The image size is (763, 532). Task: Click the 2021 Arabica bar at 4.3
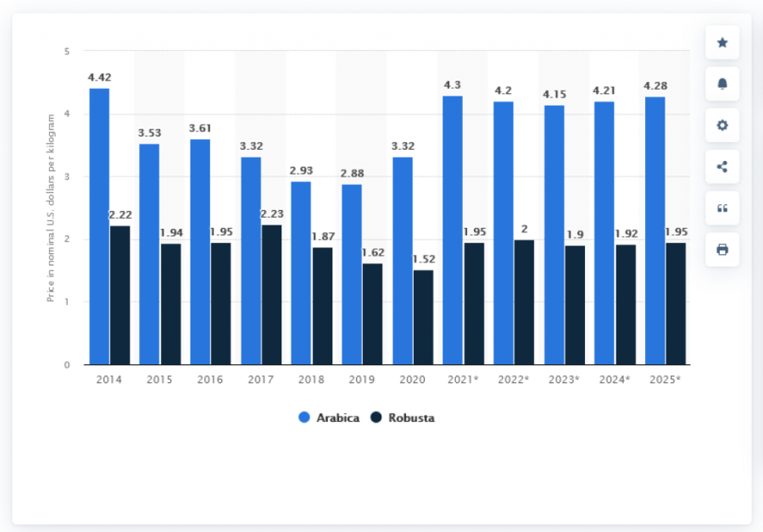coord(453,230)
